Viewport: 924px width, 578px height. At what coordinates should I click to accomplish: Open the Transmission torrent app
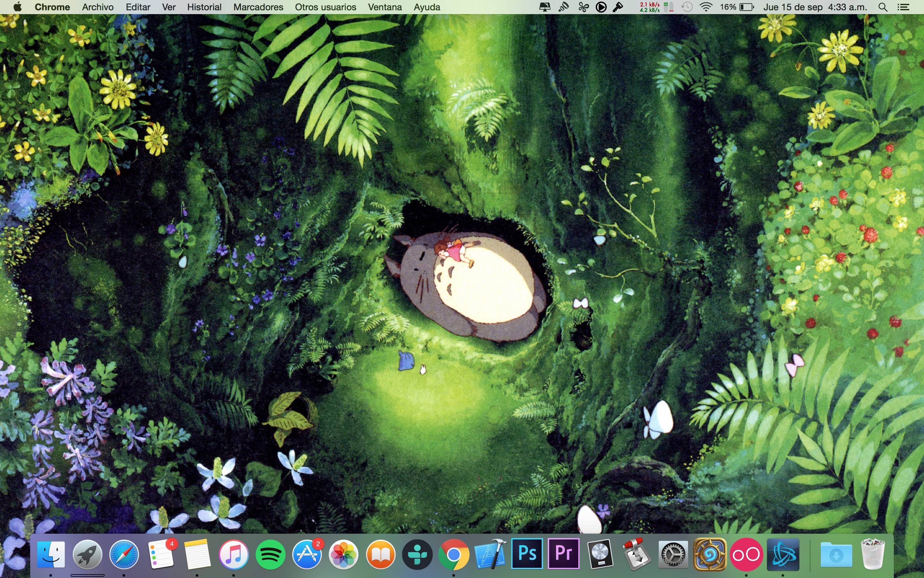click(x=637, y=554)
